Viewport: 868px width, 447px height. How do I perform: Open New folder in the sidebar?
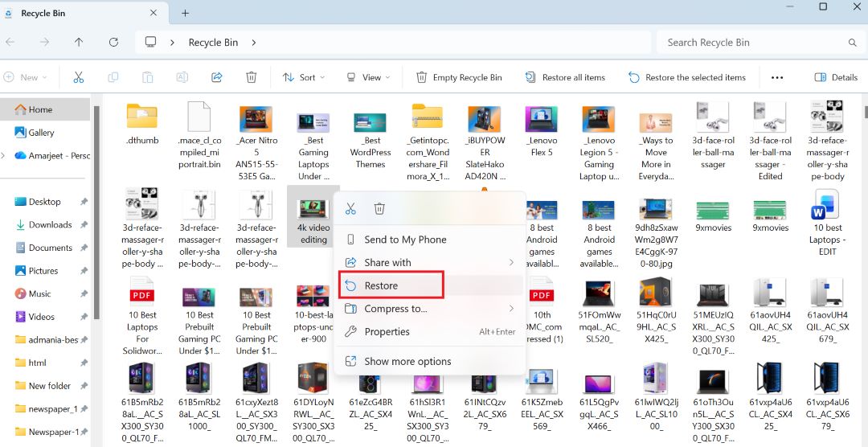[49, 386]
